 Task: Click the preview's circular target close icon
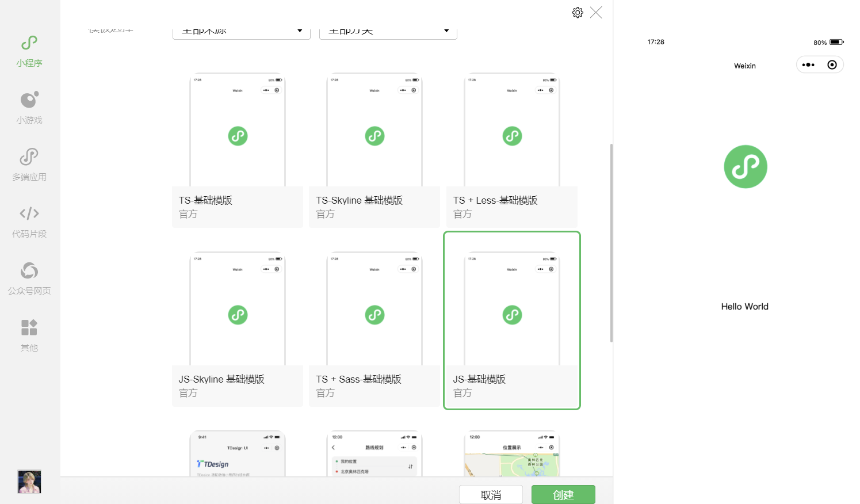coord(832,65)
